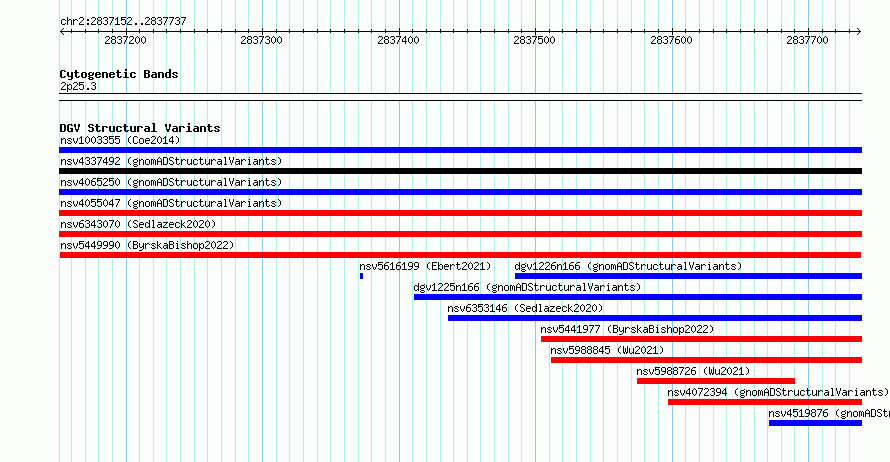Click the nsv6343070 (Sedlazeck2020) label
Screen dimensions: 890x462
pos(138,224)
